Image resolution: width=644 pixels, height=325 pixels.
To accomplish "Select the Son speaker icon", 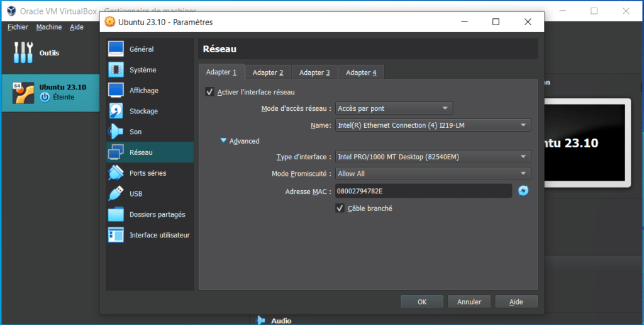I will coord(116,132).
